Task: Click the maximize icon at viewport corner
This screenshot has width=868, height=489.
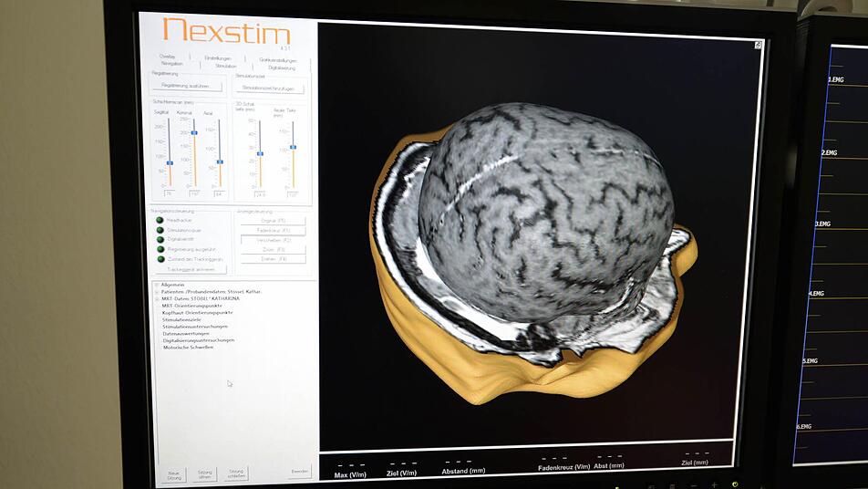Action: click(758, 45)
